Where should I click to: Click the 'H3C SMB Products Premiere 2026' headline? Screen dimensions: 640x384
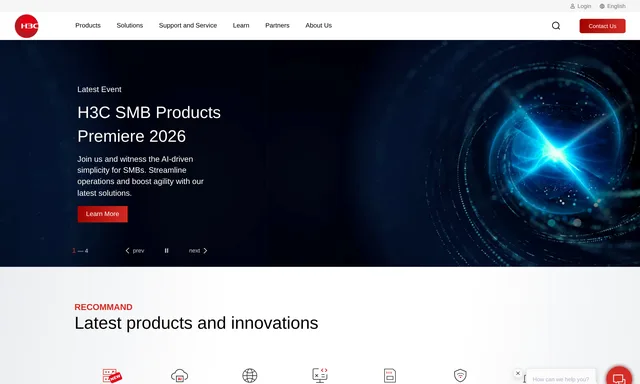click(149, 124)
